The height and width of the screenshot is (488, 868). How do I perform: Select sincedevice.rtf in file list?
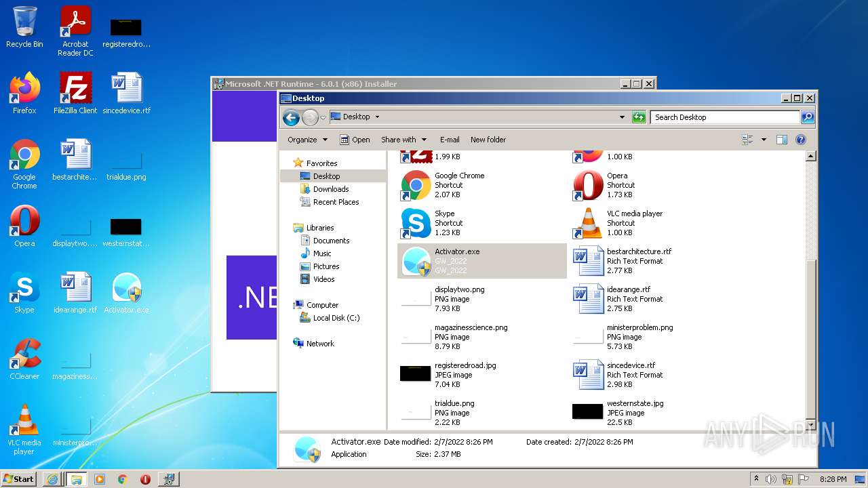click(x=653, y=375)
